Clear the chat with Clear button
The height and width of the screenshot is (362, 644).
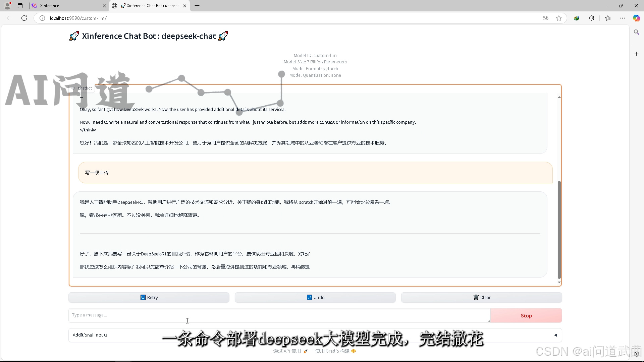click(x=482, y=297)
